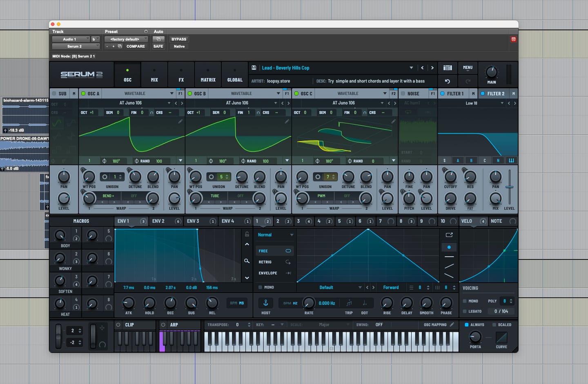Screen dimensions: 588x384
Task: Open the factory default preset dropdown
Action: point(126,39)
